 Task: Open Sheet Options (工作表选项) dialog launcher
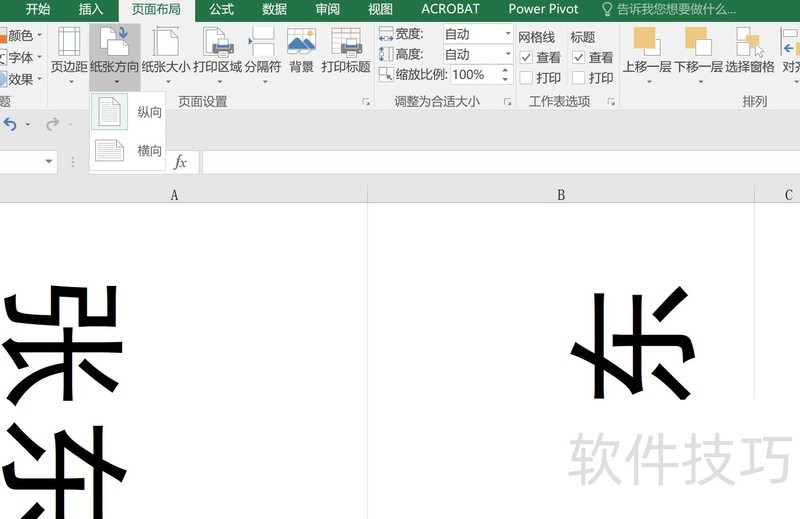[x=611, y=102]
